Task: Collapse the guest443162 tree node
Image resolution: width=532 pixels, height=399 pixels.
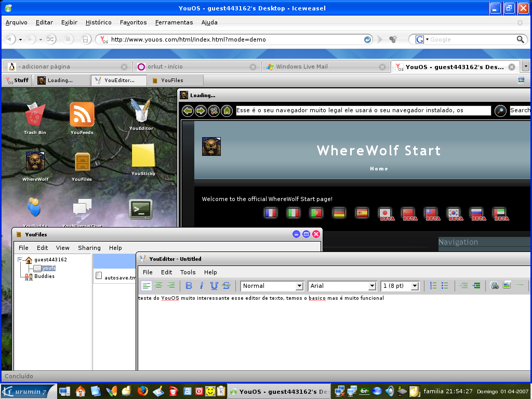Action: 20,260
